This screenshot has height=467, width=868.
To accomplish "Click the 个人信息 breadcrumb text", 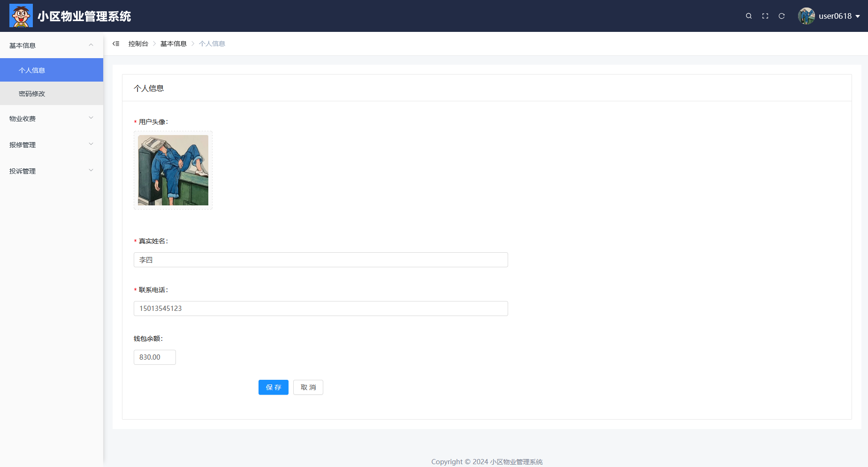I will 212,44.
